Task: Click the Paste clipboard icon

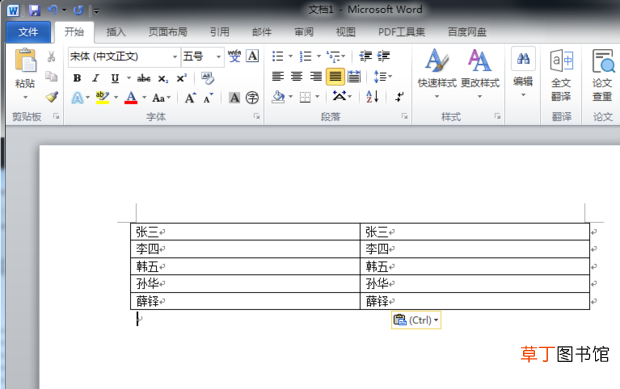Action: (25, 60)
